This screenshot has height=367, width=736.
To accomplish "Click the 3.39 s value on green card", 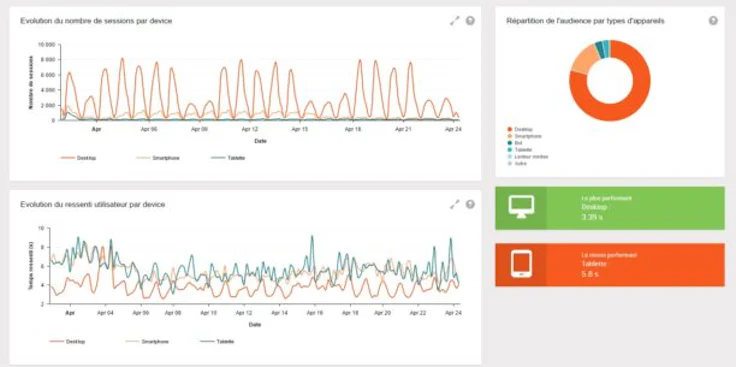I will tap(593, 217).
